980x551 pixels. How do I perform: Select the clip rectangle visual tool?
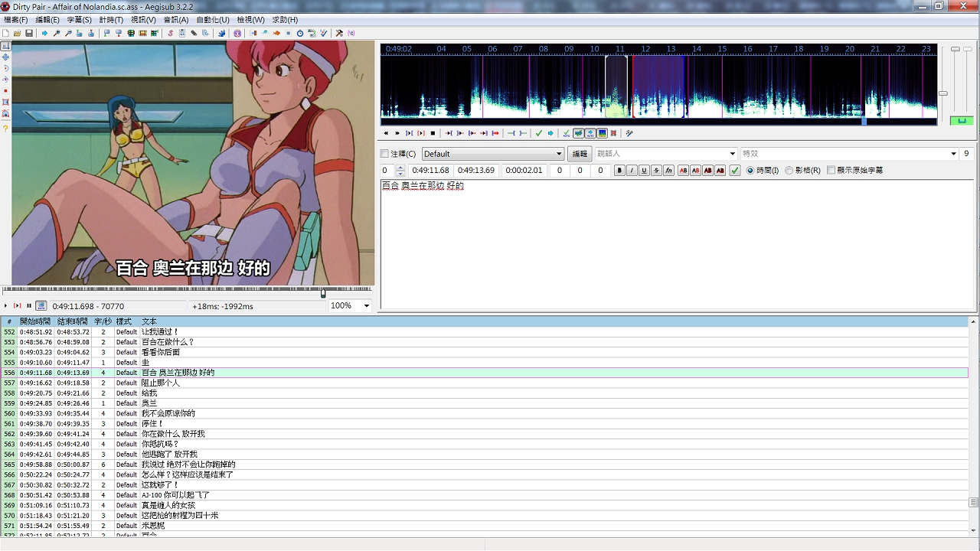[x=5, y=102]
